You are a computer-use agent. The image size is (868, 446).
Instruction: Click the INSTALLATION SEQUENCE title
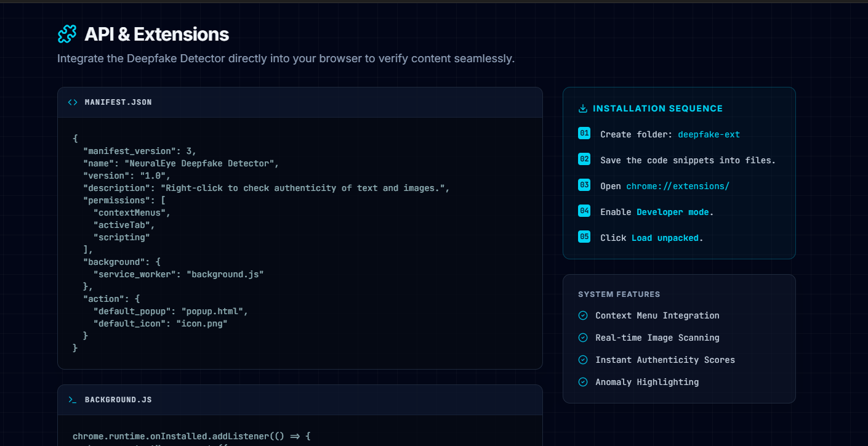point(657,108)
